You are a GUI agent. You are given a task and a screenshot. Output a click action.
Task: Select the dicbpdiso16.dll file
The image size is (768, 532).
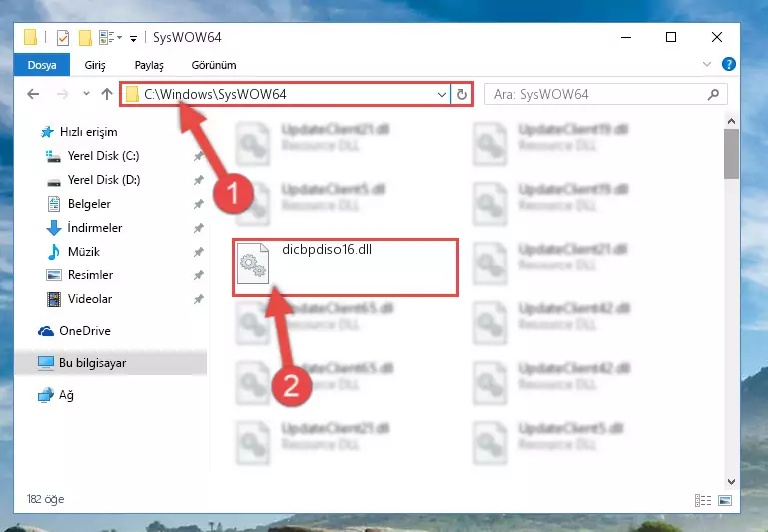point(346,267)
